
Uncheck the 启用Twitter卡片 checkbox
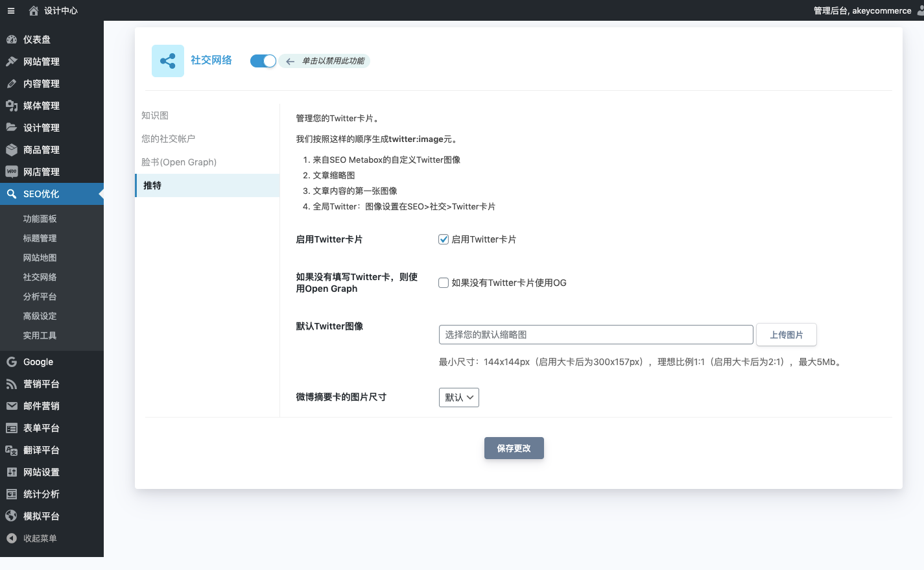click(444, 239)
